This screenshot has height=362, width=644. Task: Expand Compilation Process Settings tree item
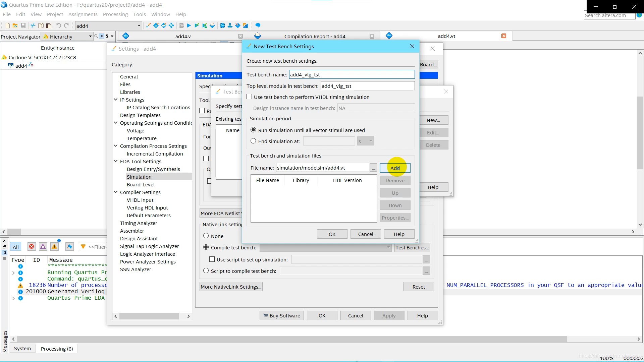tap(116, 146)
